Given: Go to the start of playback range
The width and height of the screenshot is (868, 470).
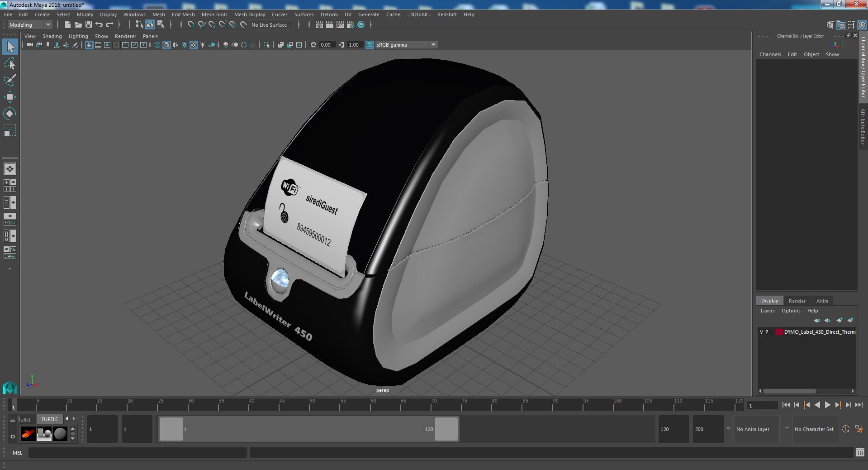Looking at the screenshot, I should 786,405.
